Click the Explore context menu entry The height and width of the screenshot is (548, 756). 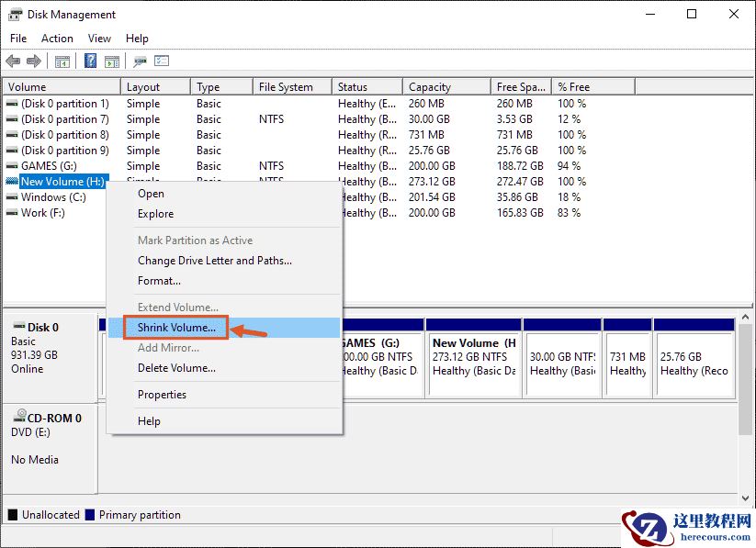155,213
